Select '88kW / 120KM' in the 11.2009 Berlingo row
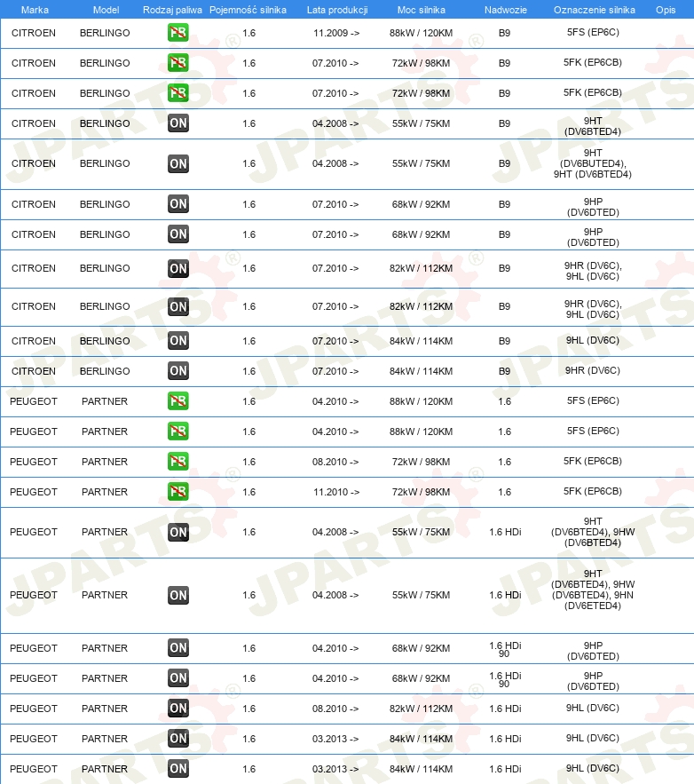The image size is (694, 784). [422, 33]
